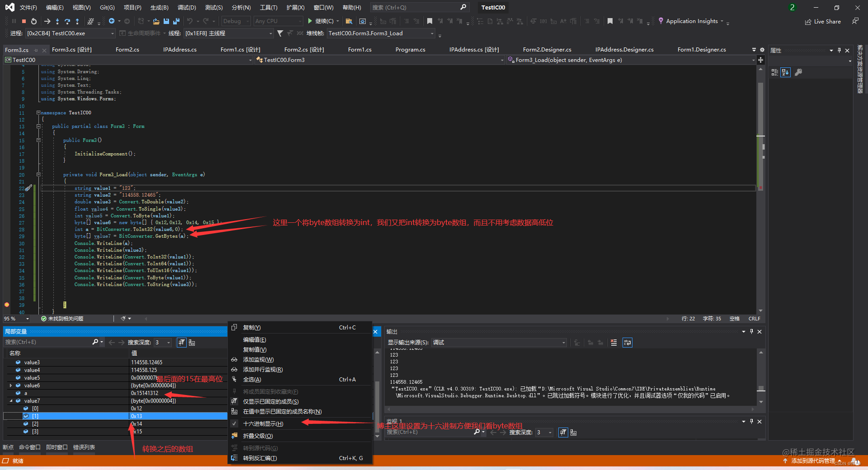Viewport: 868px width, 470px height.
Task: Enable word wrap in the Output window
Action: point(627,343)
